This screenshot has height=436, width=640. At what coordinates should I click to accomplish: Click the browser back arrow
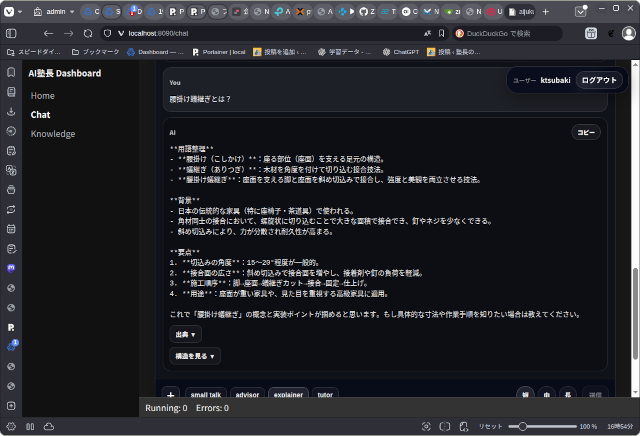coord(49,33)
